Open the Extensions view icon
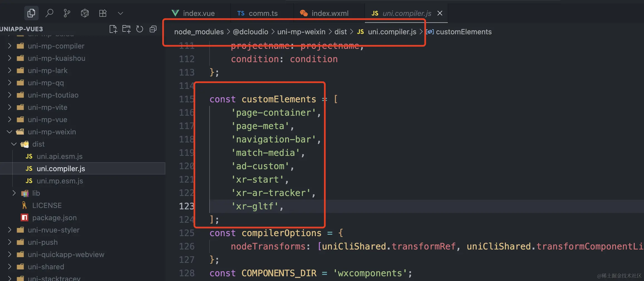This screenshot has height=281, width=644. click(103, 13)
